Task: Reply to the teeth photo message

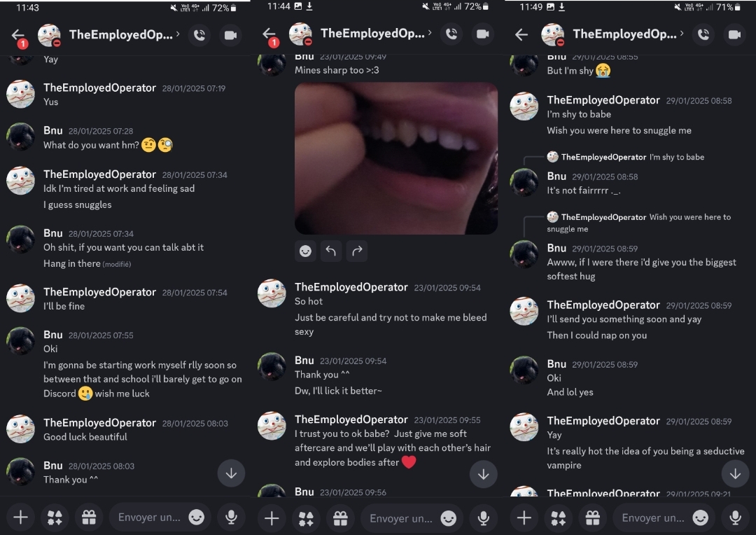Action: click(x=330, y=251)
